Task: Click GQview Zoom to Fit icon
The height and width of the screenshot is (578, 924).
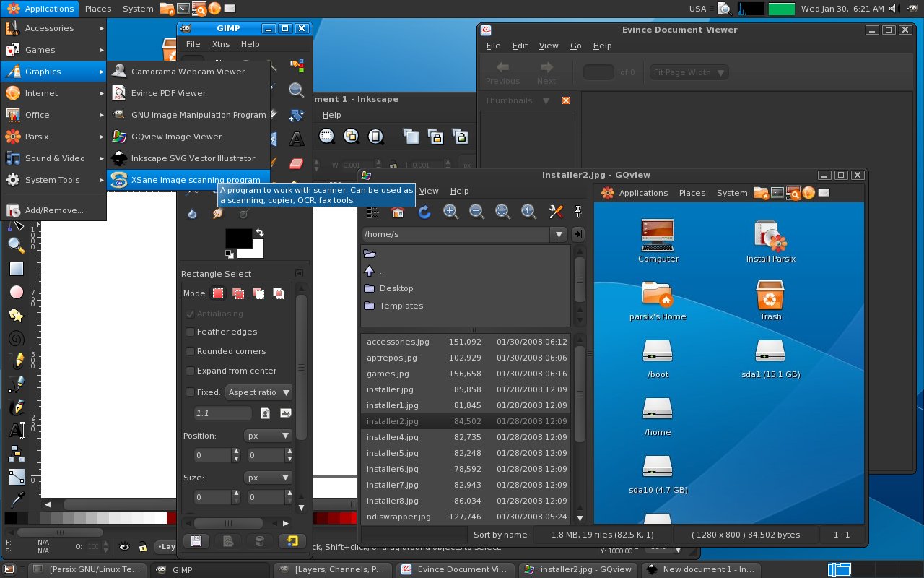Action: (502, 212)
